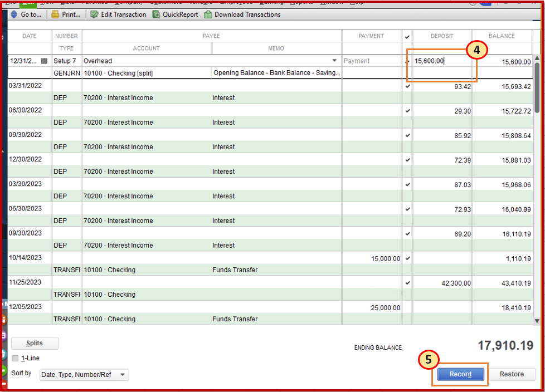The height and width of the screenshot is (392, 545).
Task: Expand the Overhead payee dropdown
Action: (x=334, y=61)
